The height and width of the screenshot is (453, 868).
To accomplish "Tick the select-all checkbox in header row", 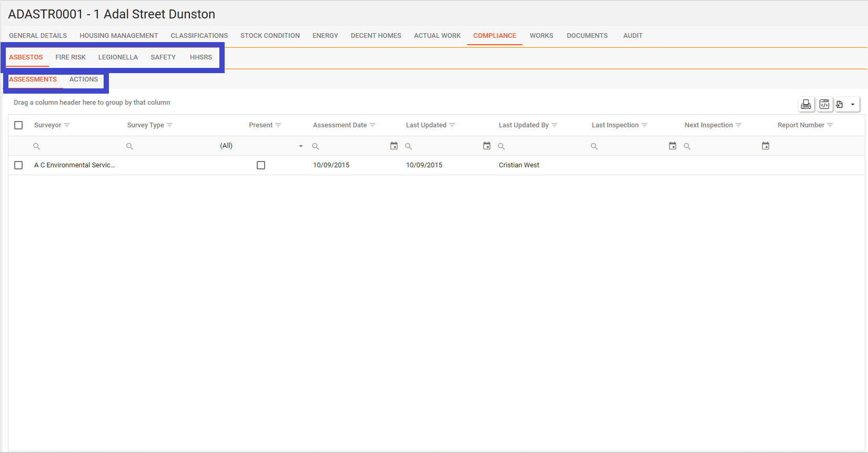I will coord(18,125).
